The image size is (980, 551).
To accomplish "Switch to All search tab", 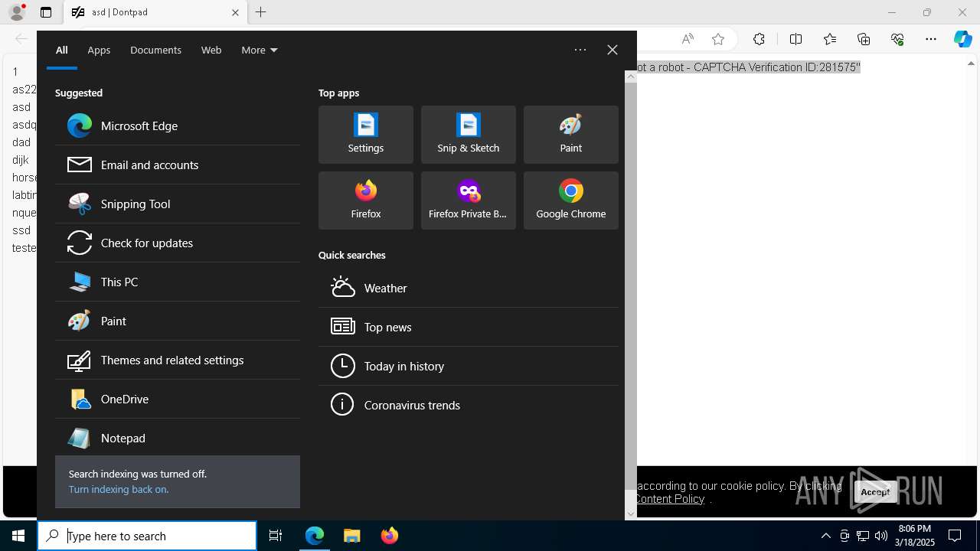I will pos(62,50).
